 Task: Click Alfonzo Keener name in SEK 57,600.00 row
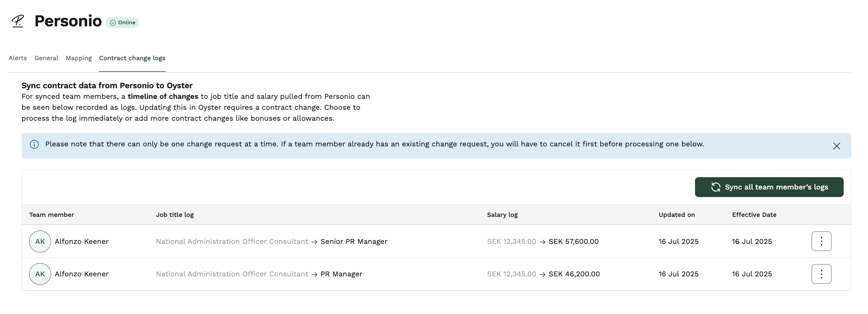tap(82, 241)
